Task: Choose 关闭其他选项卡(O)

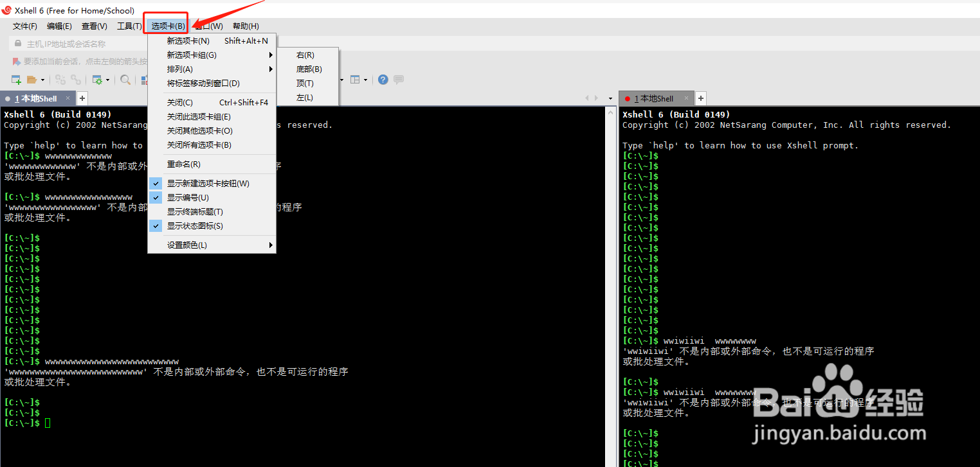Action: (x=212, y=130)
